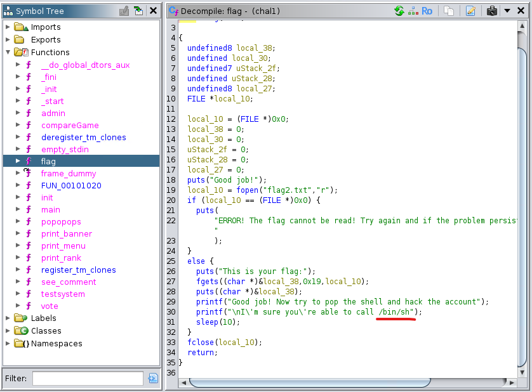Select the deregister_tm_clones function
This screenshot has width=532, height=392.
coord(83,137)
